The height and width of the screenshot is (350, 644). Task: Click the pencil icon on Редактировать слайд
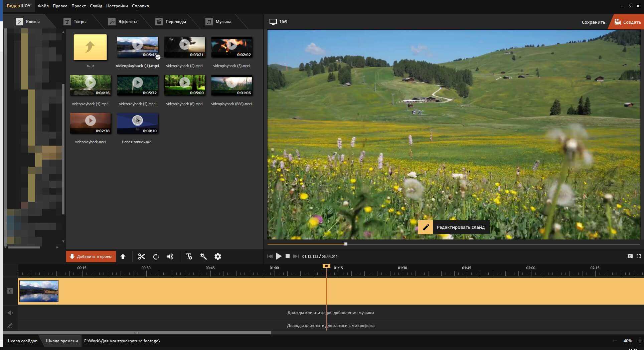pyautogui.click(x=426, y=227)
